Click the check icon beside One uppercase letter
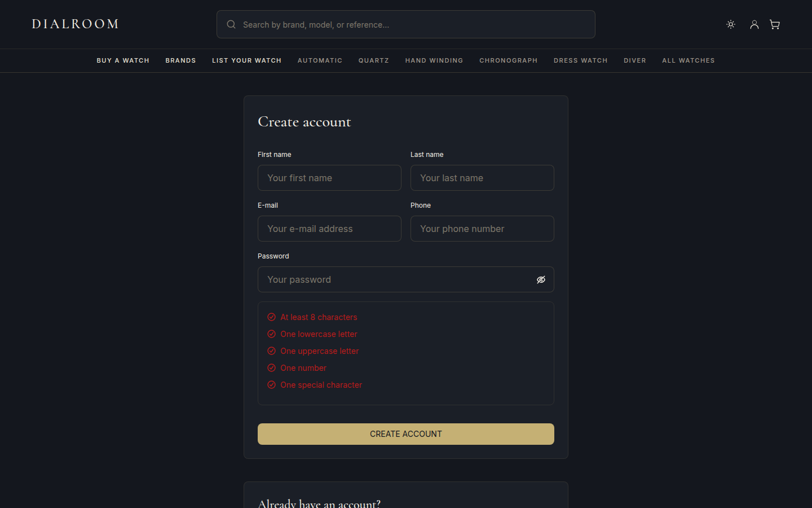 pos(271,351)
